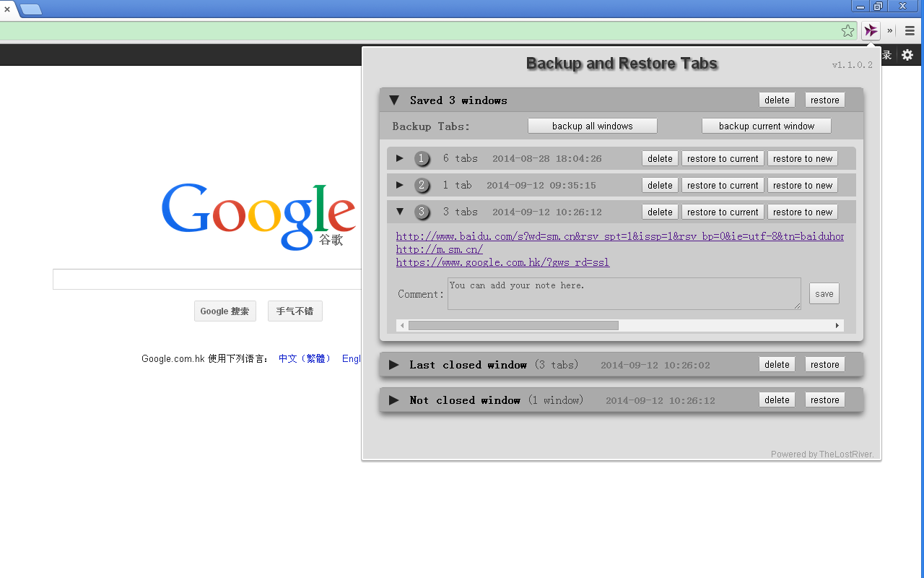The width and height of the screenshot is (924, 578).
Task: Expand the Last closed window section
Action: click(394, 365)
